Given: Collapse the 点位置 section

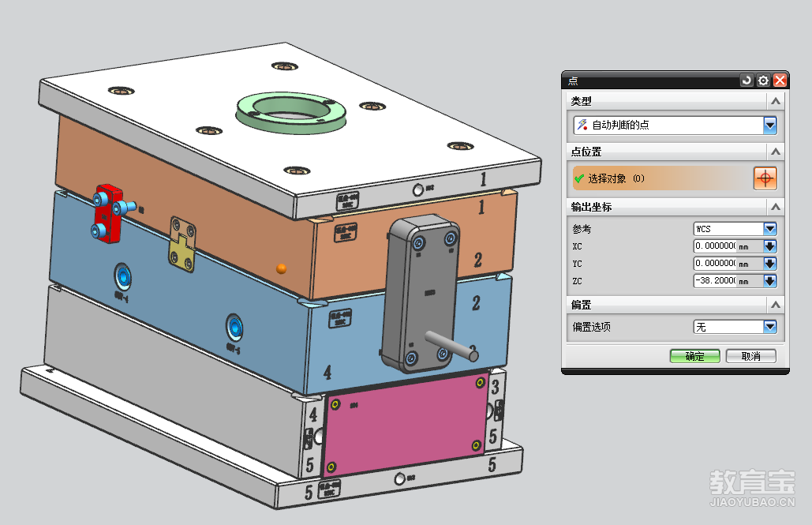Looking at the screenshot, I should 775,152.
